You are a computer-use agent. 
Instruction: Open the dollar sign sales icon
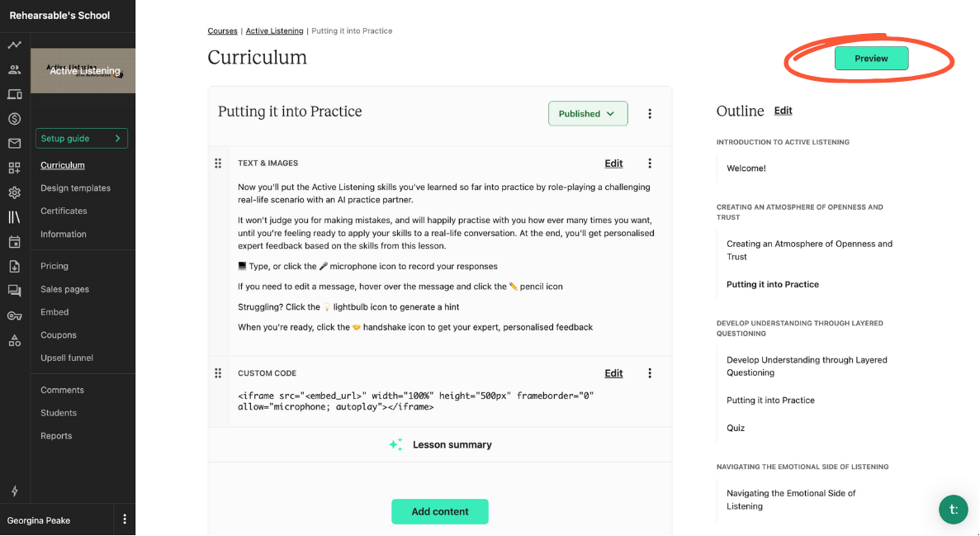(x=14, y=119)
